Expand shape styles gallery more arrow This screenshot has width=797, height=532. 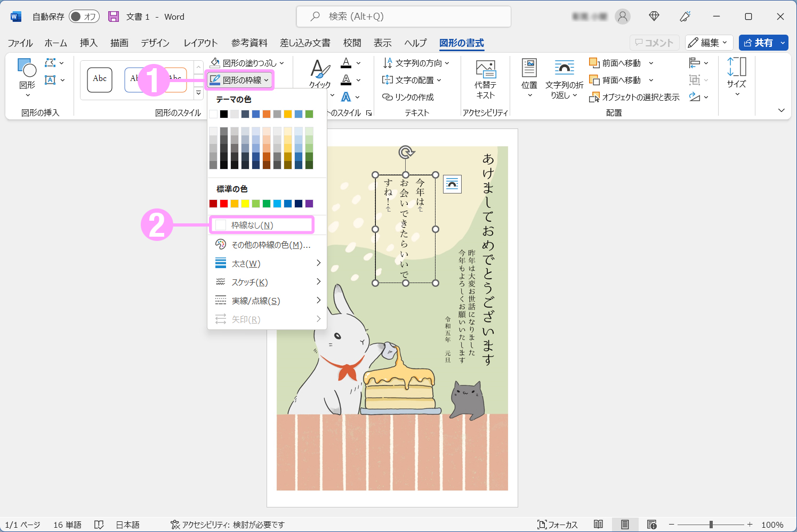[x=198, y=93]
